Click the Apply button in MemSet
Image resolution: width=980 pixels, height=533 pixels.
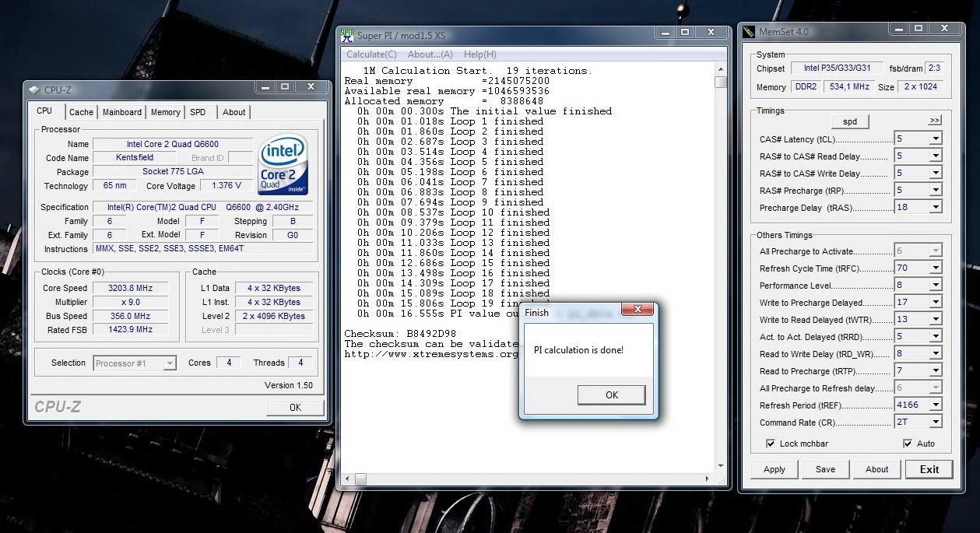(775, 469)
